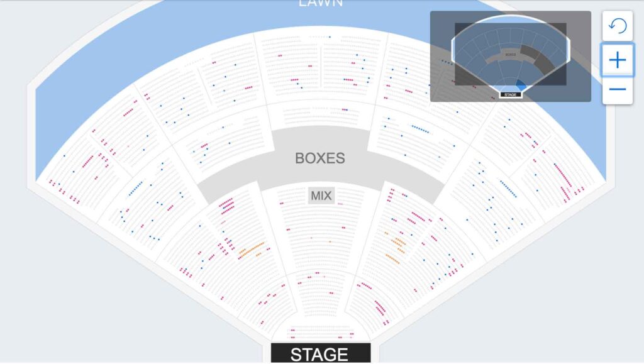Click the STAGE block on main map
The height and width of the screenshot is (364, 644).
coord(320,353)
